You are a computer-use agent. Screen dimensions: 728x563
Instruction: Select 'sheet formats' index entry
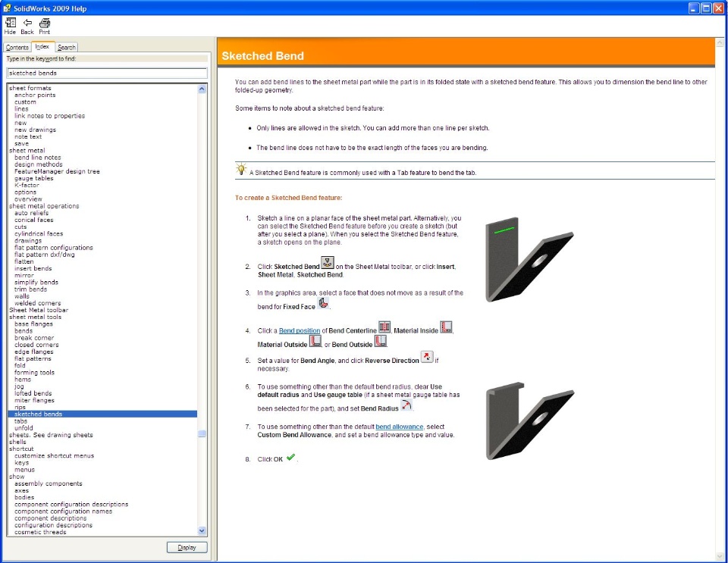point(30,88)
